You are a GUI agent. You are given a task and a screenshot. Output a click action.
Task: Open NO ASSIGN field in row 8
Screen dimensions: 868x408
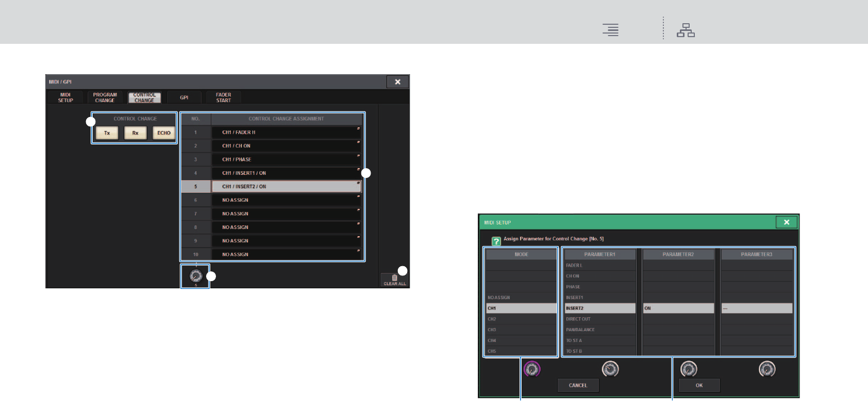287,227
